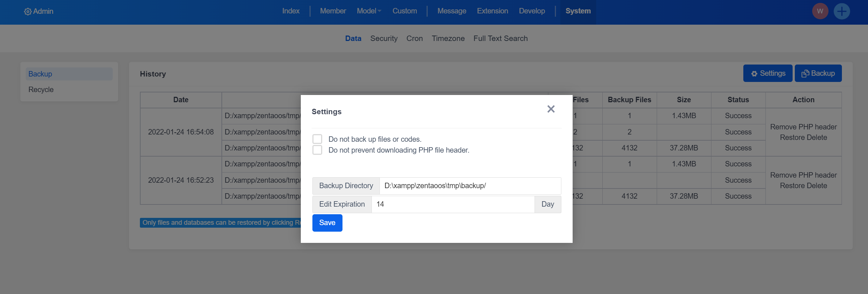
Task: Toggle 'Do not prevent downloading PHP file header'
Action: (x=317, y=150)
